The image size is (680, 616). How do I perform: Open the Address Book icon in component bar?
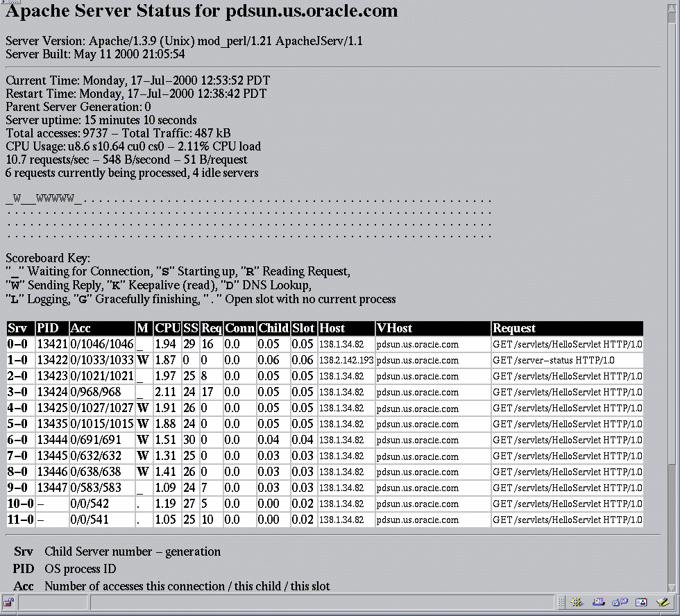pos(640,602)
